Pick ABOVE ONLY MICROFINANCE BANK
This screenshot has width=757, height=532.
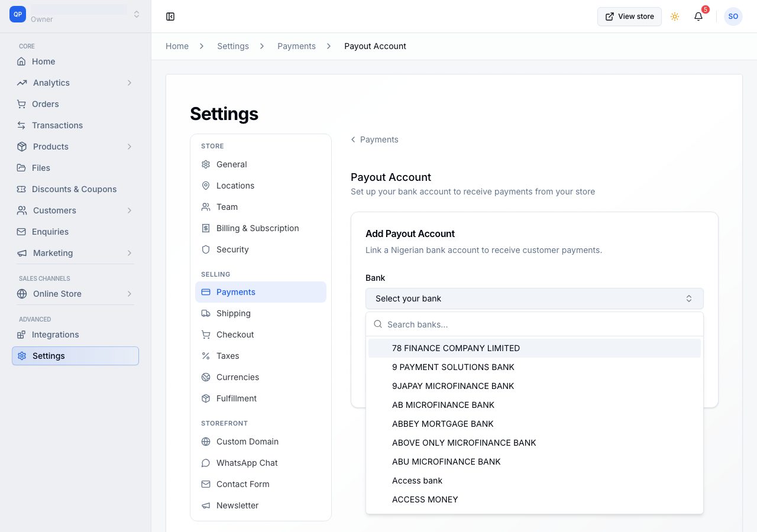pos(535,443)
